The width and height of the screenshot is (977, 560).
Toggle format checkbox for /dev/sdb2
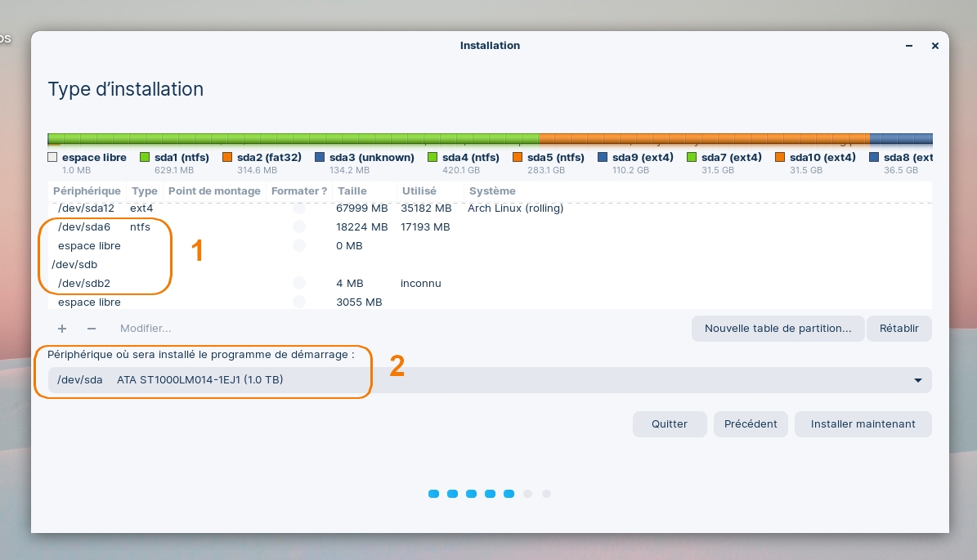(x=299, y=284)
